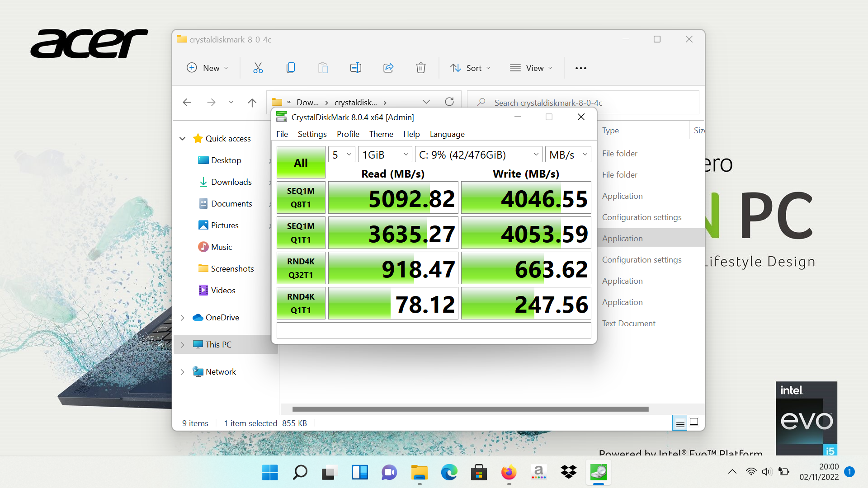Click the Delete trash icon in Explorer toolbar
The image size is (868, 488).
[x=421, y=68]
